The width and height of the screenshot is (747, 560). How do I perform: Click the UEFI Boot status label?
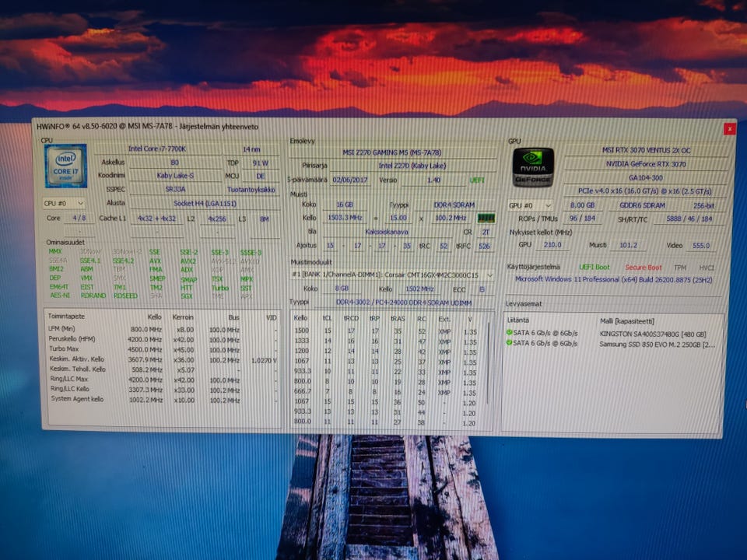(594, 267)
